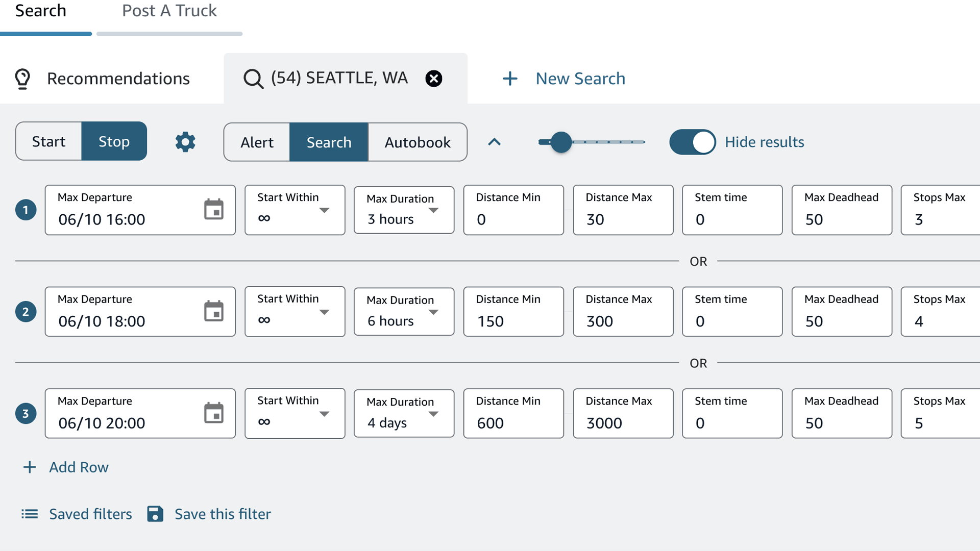
Task: Open Start Within dropdown in row 1
Action: (x=295, y=210)
